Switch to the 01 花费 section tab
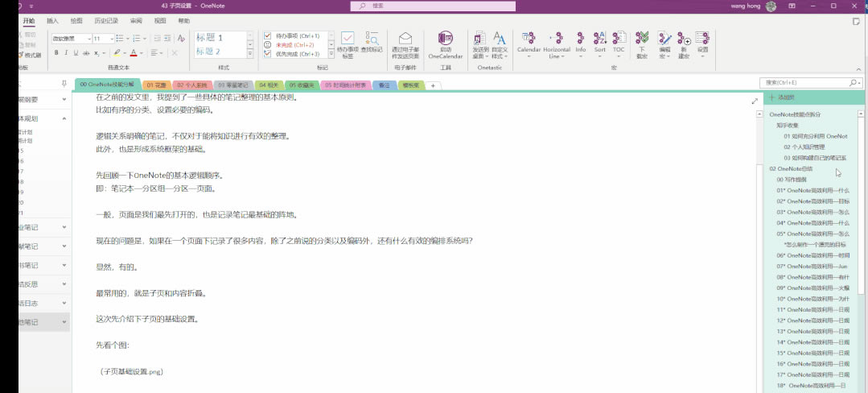This screenshot has width=868, height=393. pyautogui.click(x=157, y=85)
